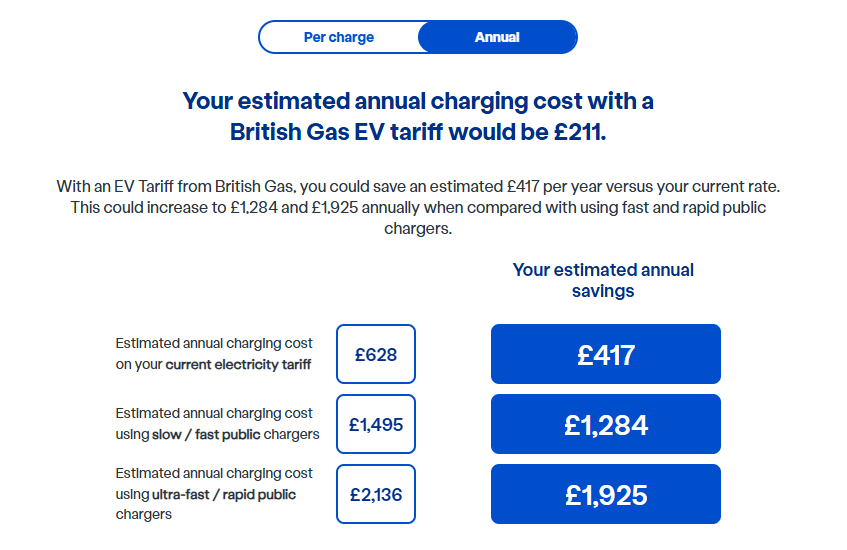Screen dimensions: 847x550
Task: Click the 'slow / fast public' bold label
Action: click(x=206, y=434)
